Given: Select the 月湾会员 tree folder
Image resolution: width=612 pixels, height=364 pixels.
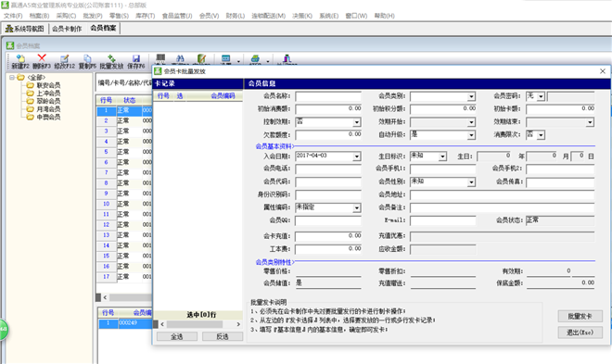Looking at the screenshot, I should (x=48, y=109).
